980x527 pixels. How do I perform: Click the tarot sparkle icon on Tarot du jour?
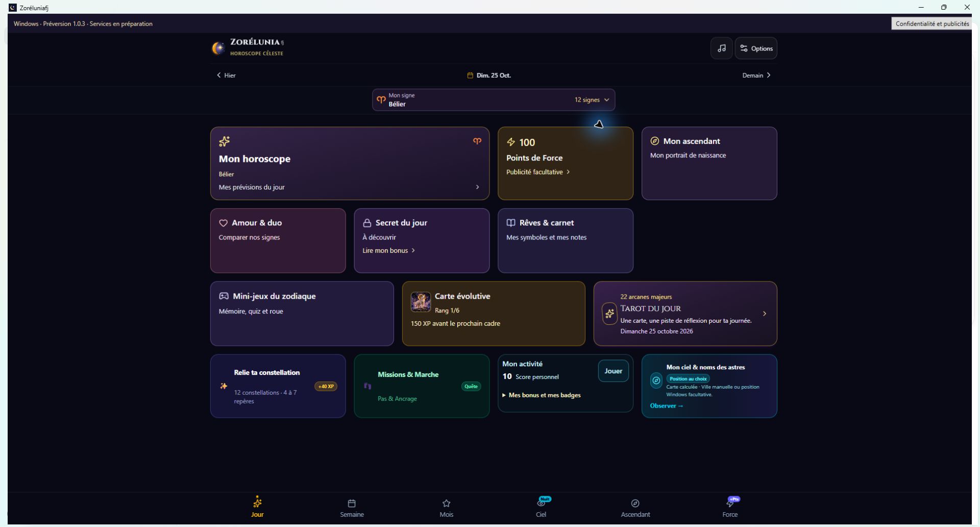click(x=609, y=314)
